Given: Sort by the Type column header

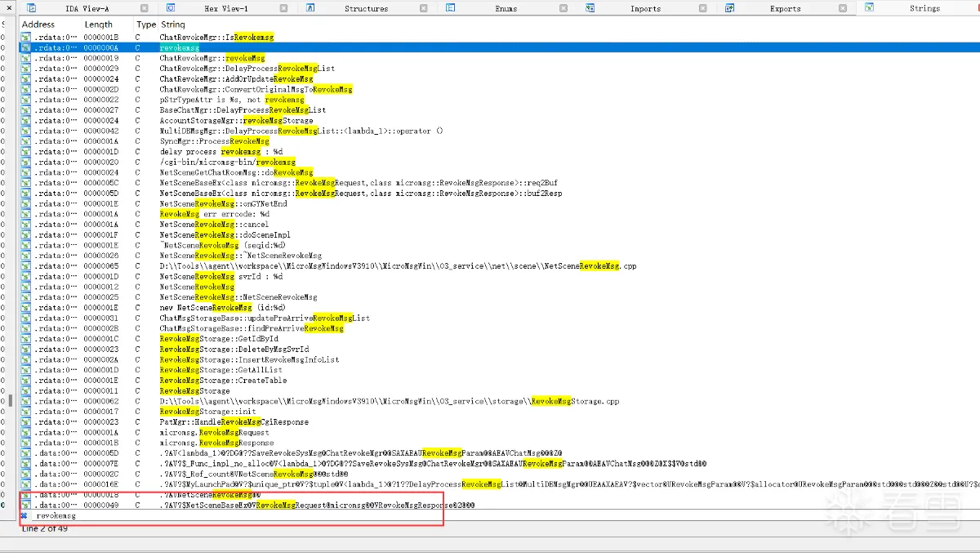Looking at the screenshot, I should click(x=145, y=25).
